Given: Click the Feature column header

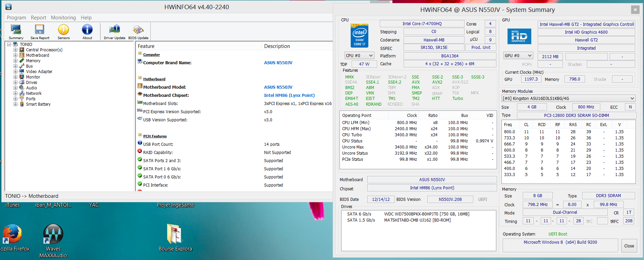Looking at the screenshot, I should pyautogui.click(x=199, y=46).
